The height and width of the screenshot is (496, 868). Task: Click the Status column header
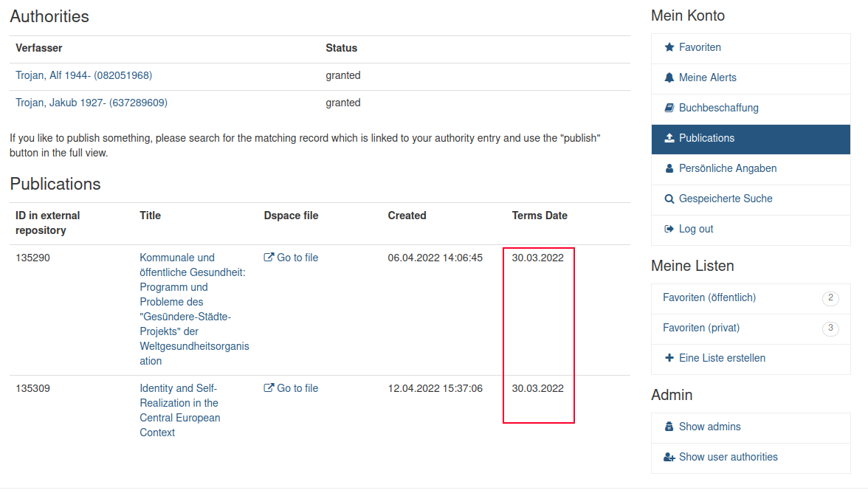[341, 48]
